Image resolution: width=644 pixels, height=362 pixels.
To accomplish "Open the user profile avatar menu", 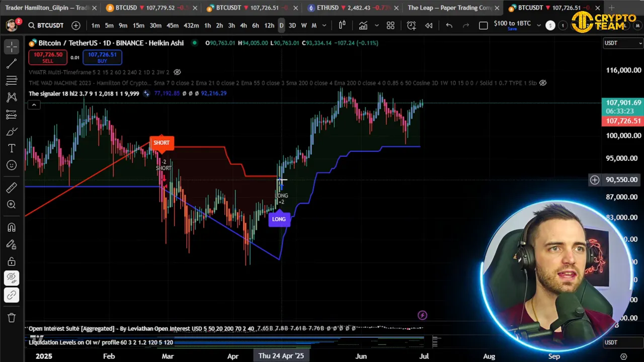I will tap(11, 26).
